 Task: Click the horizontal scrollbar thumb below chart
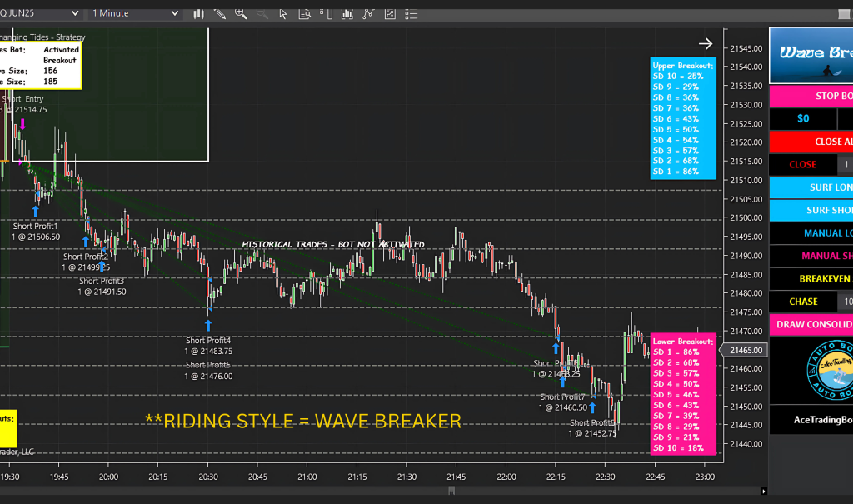pos(451,491)
